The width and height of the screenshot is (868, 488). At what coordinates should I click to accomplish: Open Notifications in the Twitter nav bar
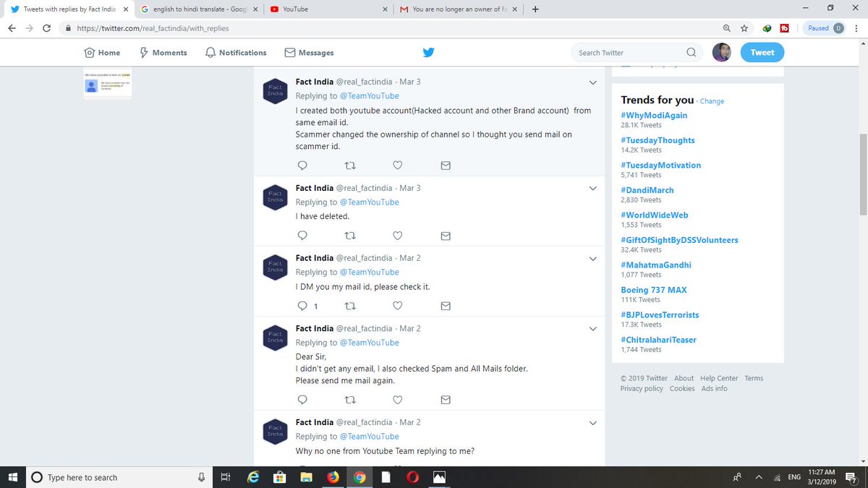tap(236, 53)
